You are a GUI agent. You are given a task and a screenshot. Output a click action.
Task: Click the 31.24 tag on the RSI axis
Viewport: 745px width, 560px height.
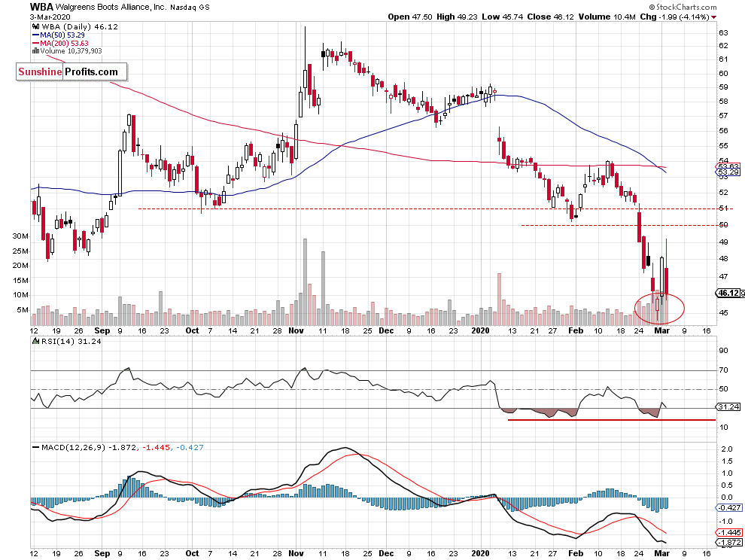[x=728, y=407]
